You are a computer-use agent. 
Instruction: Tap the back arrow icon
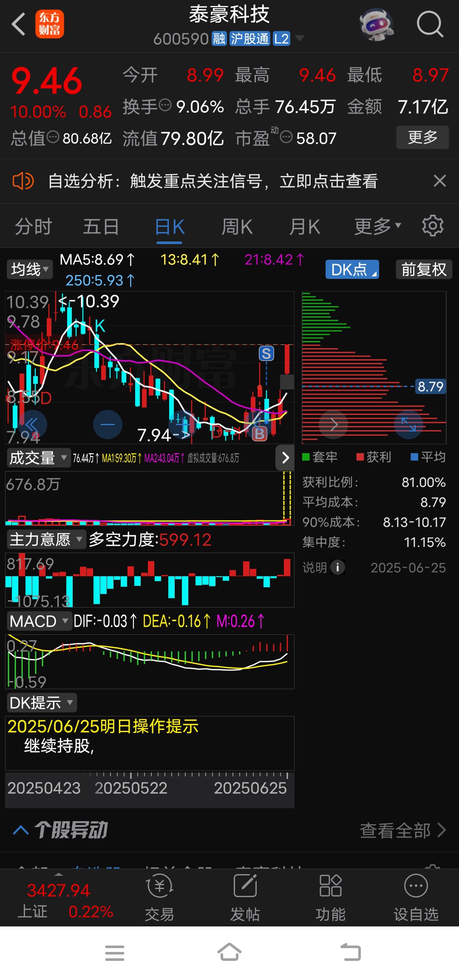[19, 24]
